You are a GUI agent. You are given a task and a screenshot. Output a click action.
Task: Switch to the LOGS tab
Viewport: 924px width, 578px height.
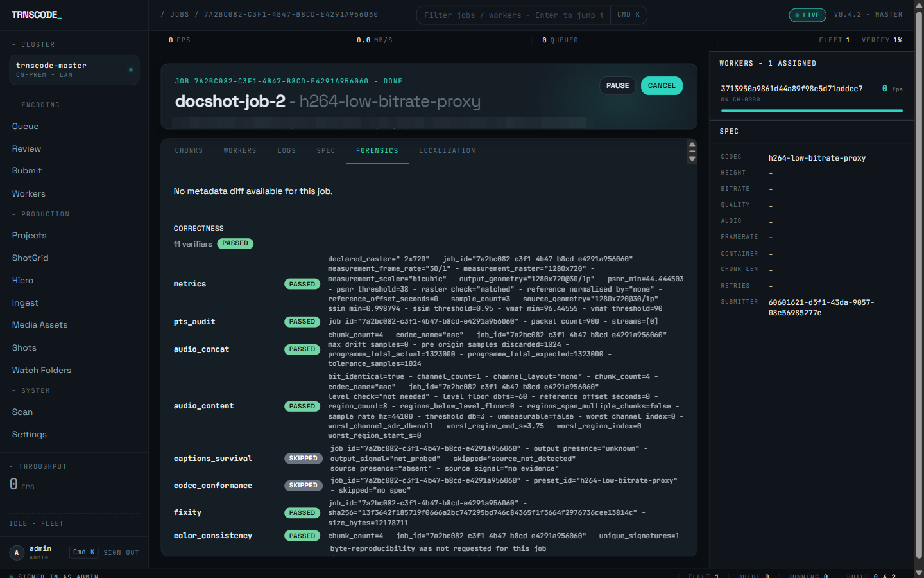[x=287, y=151]
